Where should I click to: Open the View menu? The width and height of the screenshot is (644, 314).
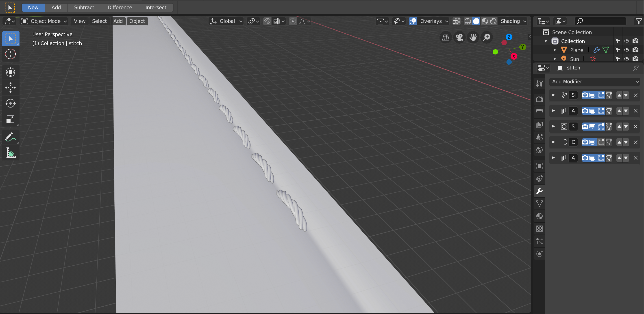click(x=80, y=21)
